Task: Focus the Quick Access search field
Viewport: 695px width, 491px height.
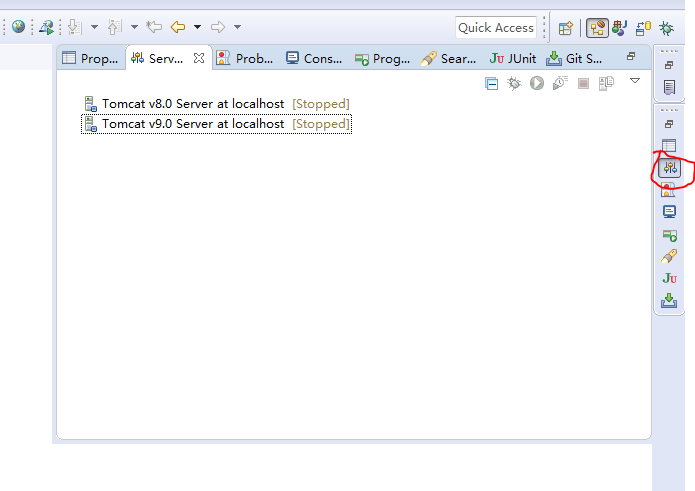Action: [x=496, y=27]
